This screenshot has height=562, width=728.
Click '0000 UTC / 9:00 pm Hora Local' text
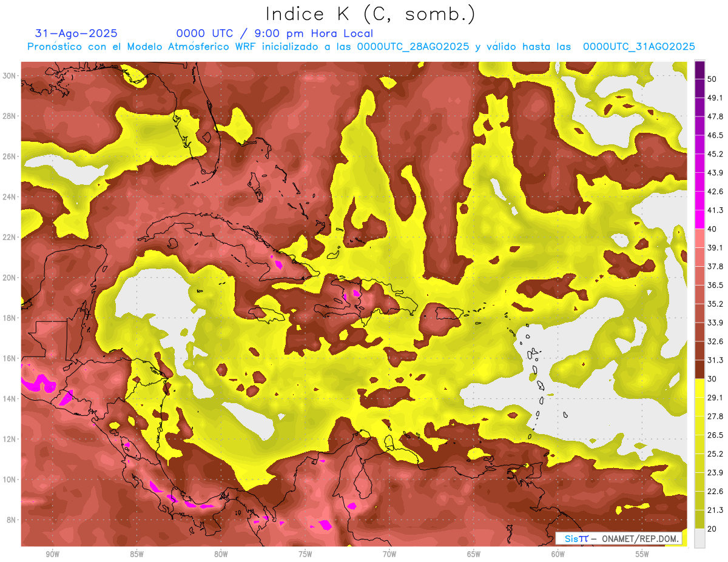pyautogui.click(x=274, y=33)
